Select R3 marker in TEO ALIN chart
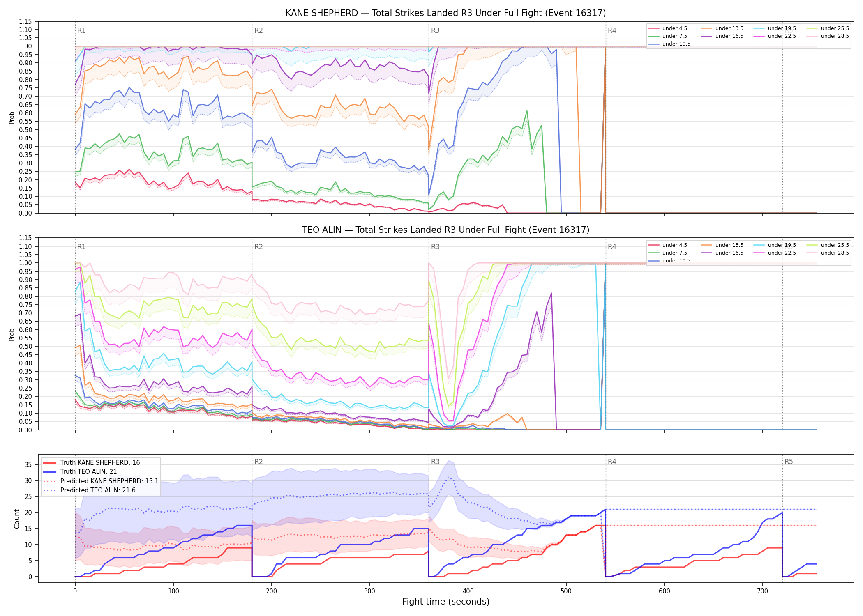Viewport: 863px width, 616px height. coord(435,247)
